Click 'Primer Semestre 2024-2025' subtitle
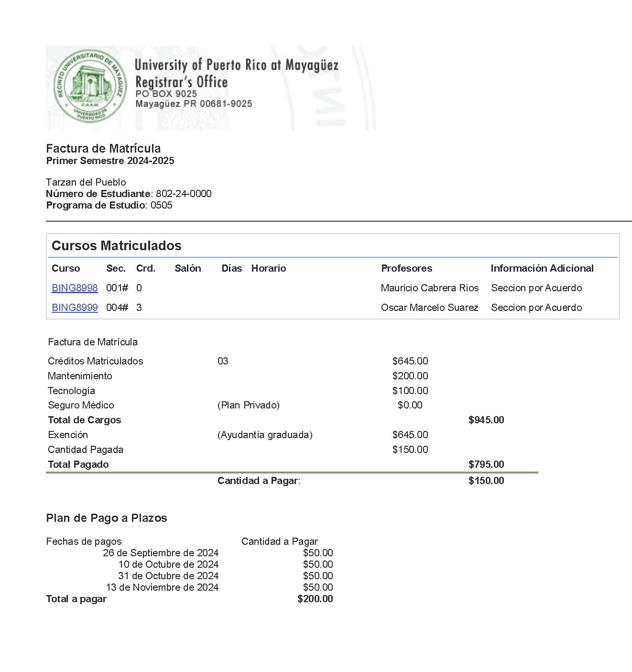632x672 pixels. tap(110, 161)
